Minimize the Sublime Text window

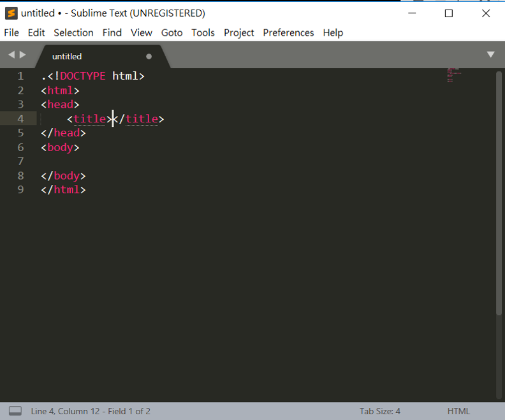[412, 13]
